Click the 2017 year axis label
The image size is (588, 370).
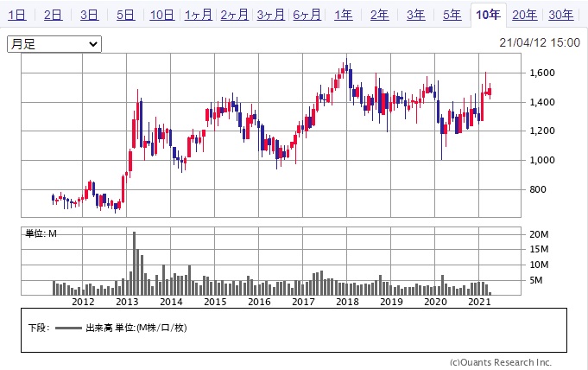click(x=303, y=302)
